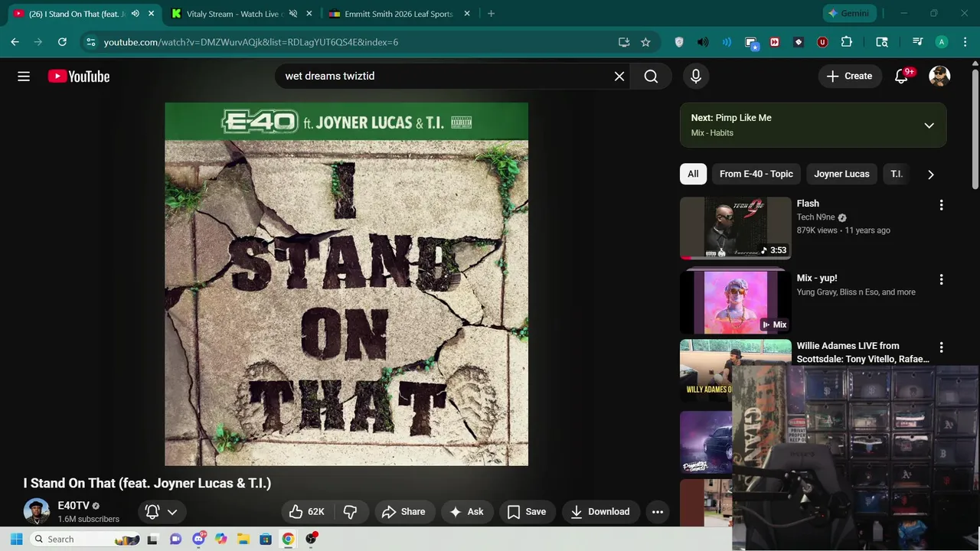Open the E40TV channel name link

click(73, 506)
